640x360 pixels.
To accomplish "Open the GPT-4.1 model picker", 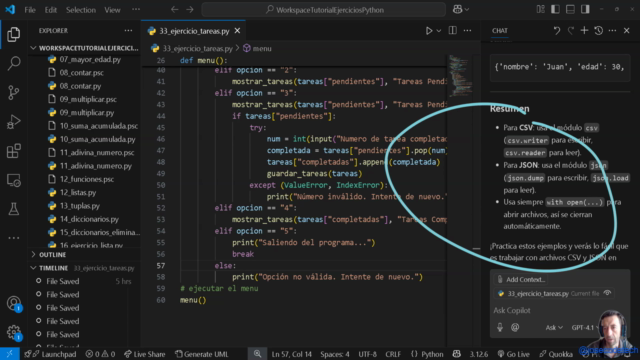I will (585, 327).
